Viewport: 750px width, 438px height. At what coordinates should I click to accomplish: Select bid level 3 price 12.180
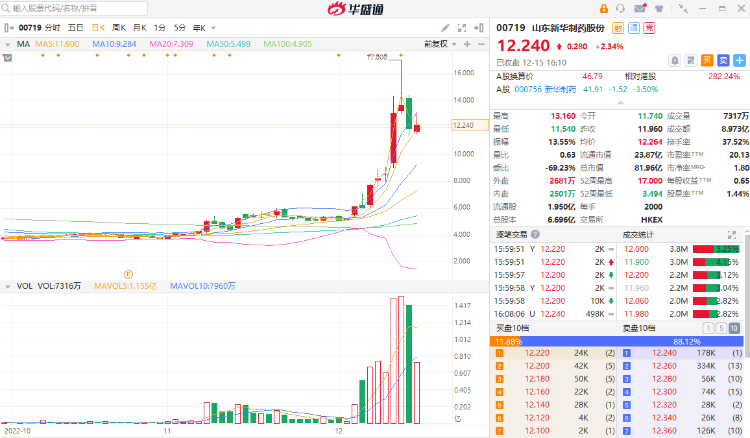537,379
